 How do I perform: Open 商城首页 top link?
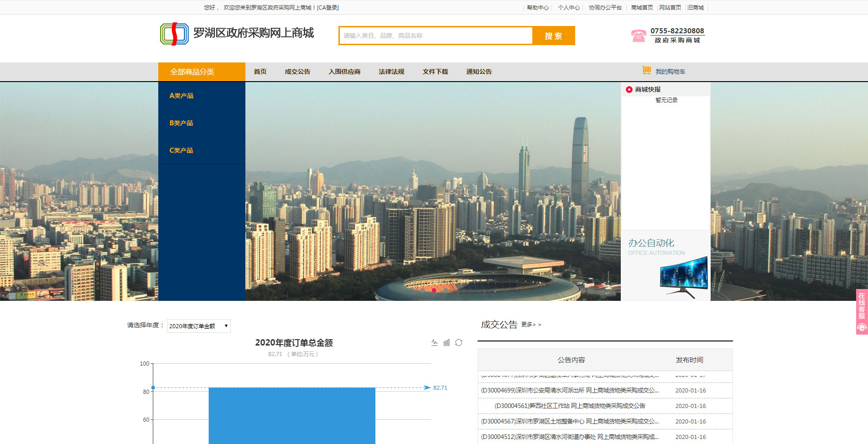point(642,7)
